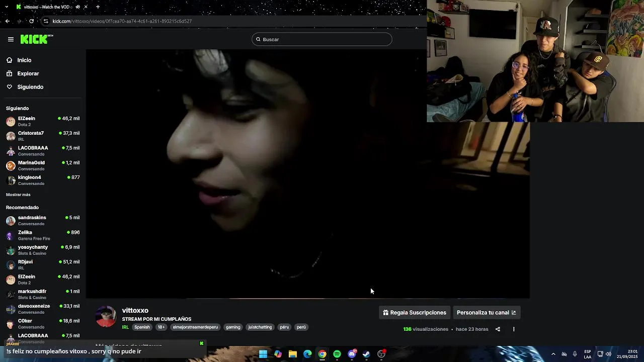
Task: Click the Buscar search field
Action: pyautogui.click(x=321, y=39)
